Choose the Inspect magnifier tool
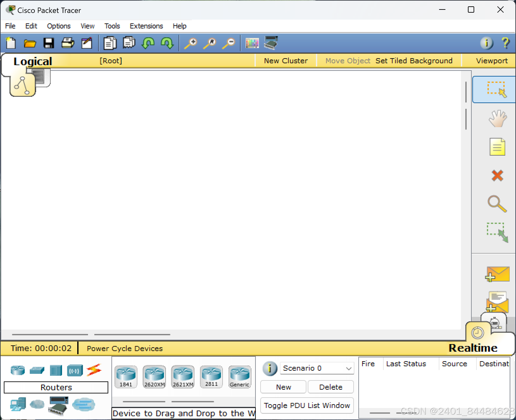This screenshot has height=420, width=516. pos(497,204)
